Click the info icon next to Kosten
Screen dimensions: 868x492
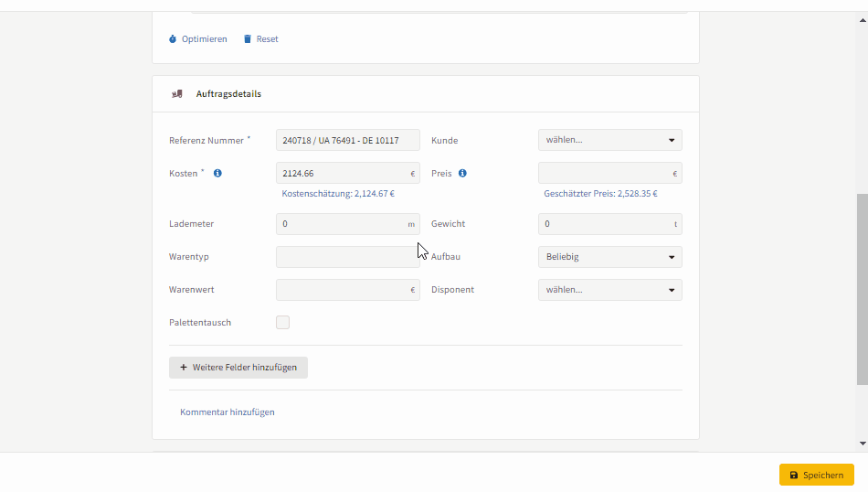coord(217,173)
